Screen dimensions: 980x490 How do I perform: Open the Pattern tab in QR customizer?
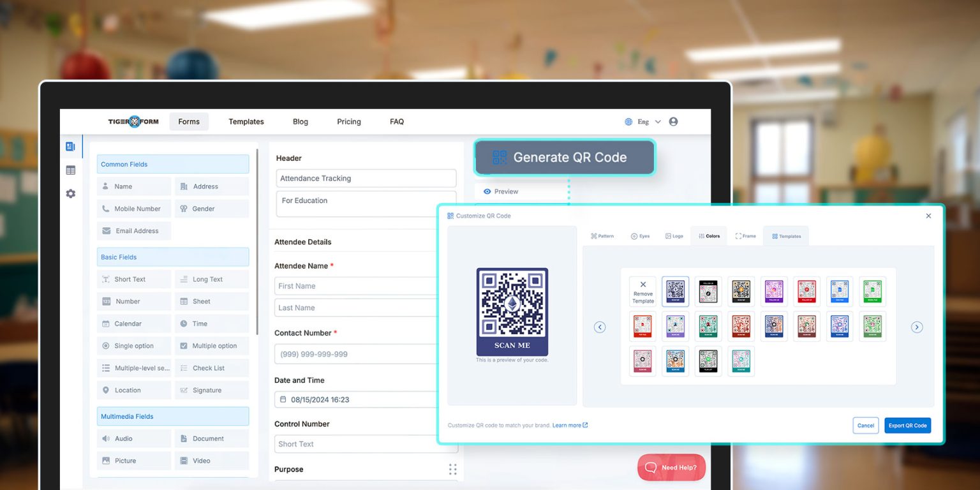602,235
